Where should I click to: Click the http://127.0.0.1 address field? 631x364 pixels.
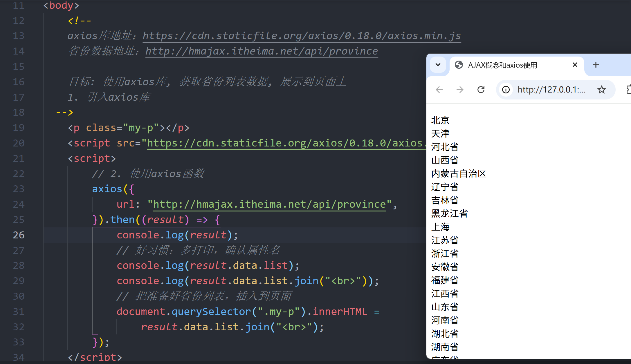(x=551, y=90)
